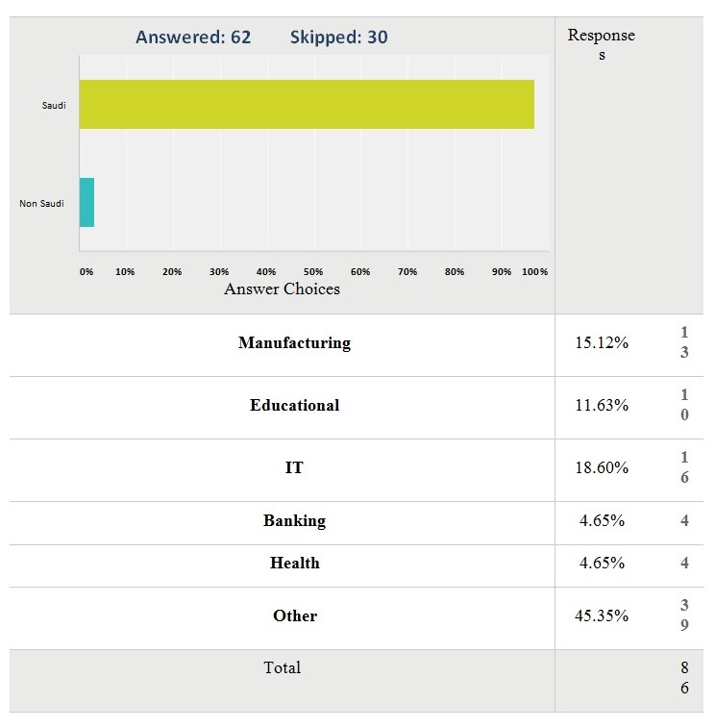Click the Answered: 62 text

pyautogui.click(x=193, y=38)
